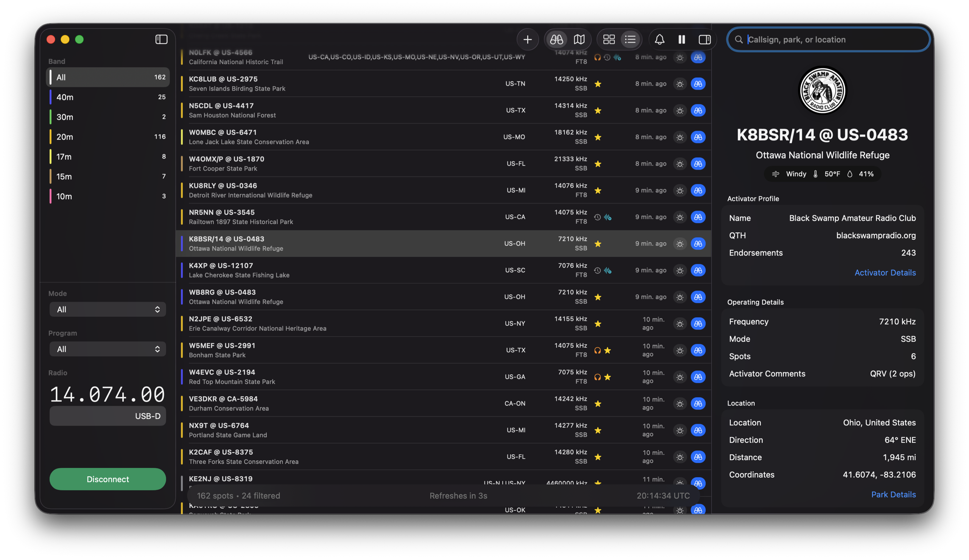Click the plus add-spot button
The image size is (969, 560).
(528, 39)
